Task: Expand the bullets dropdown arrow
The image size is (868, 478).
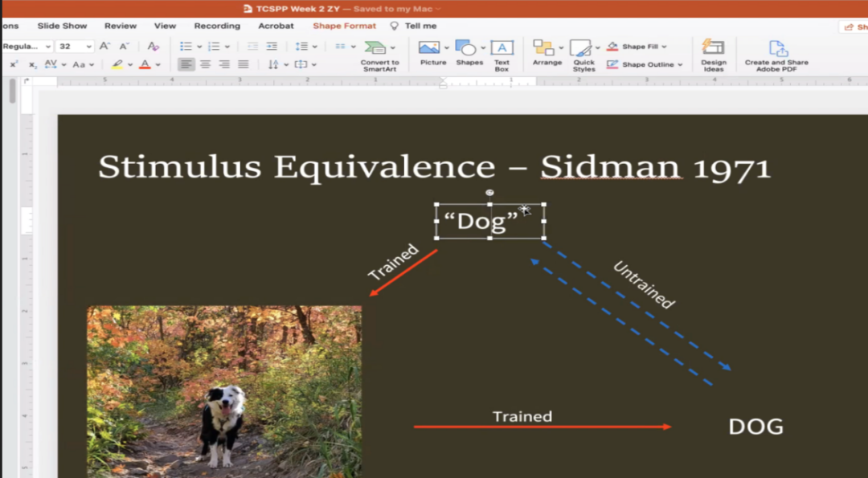Action: (x=199, y=47)
